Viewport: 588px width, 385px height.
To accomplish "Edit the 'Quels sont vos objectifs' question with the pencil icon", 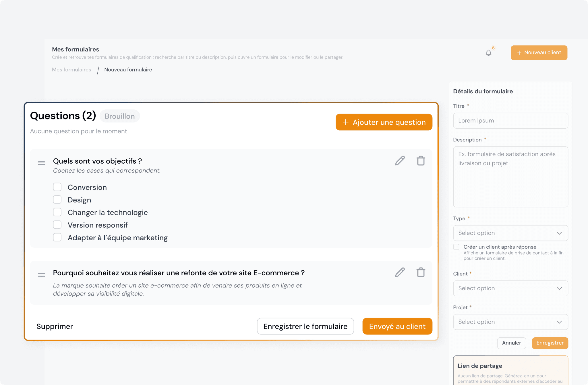I will pyautogui.click(x=400, y=161).
